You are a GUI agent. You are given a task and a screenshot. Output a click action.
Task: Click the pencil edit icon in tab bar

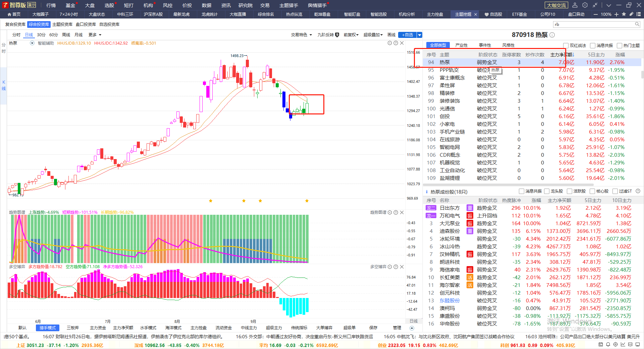point(631,14)
